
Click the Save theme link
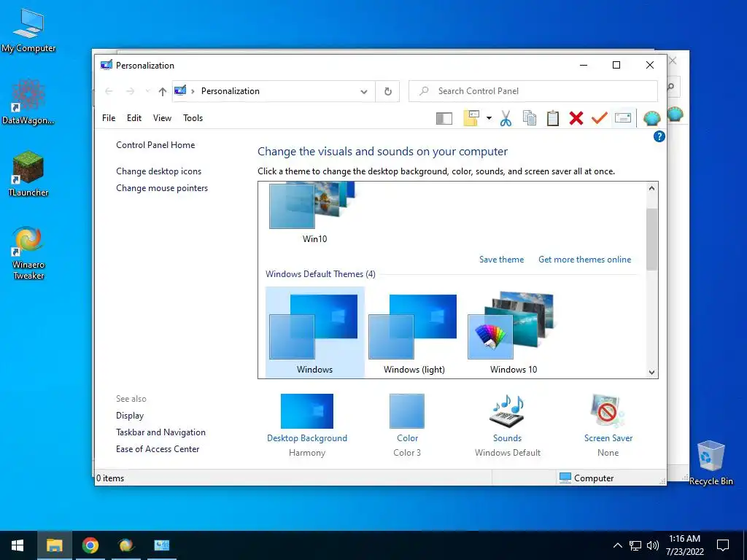(501, 260)
